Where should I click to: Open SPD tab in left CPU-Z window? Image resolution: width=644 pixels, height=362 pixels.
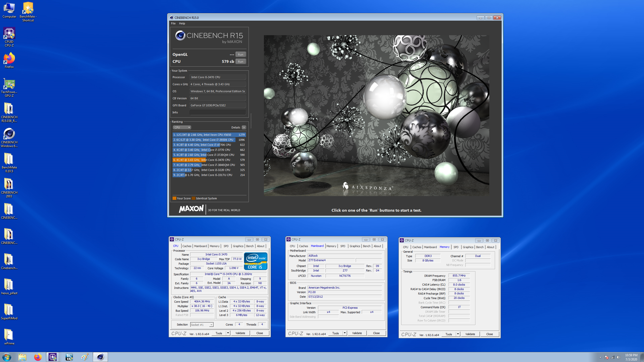(226, 246)
